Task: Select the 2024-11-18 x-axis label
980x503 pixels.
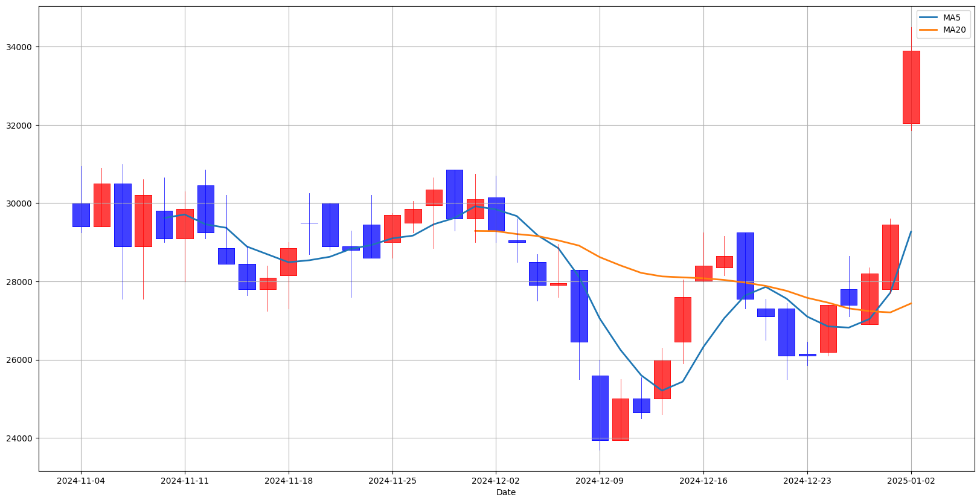Action: click(289, 481)
